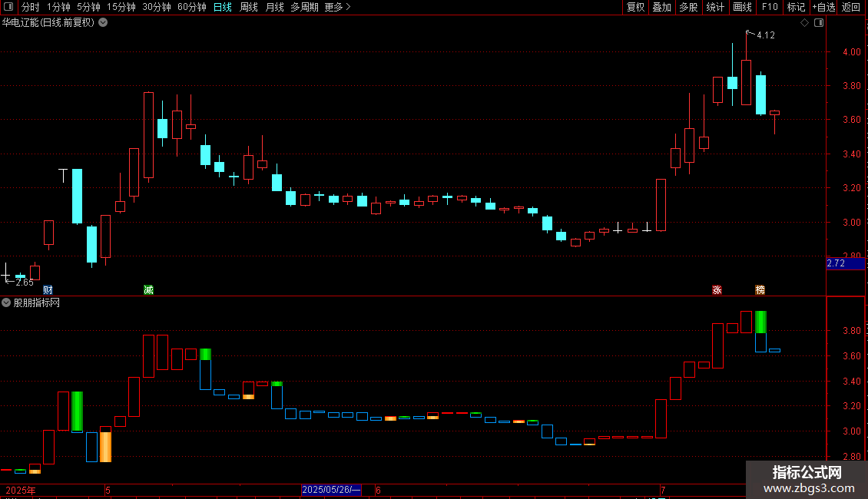Select the 15分钟 period

(x=121, y=7)
